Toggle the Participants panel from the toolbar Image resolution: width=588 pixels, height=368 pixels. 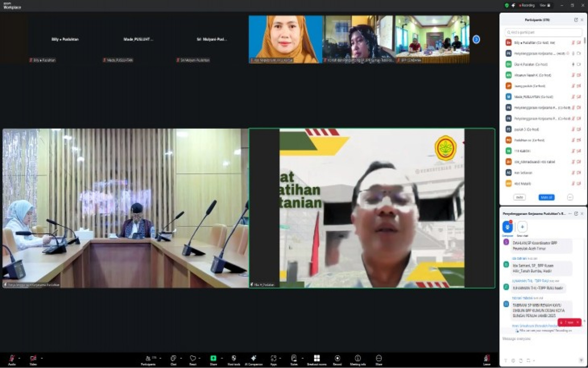tap(148, 358)
